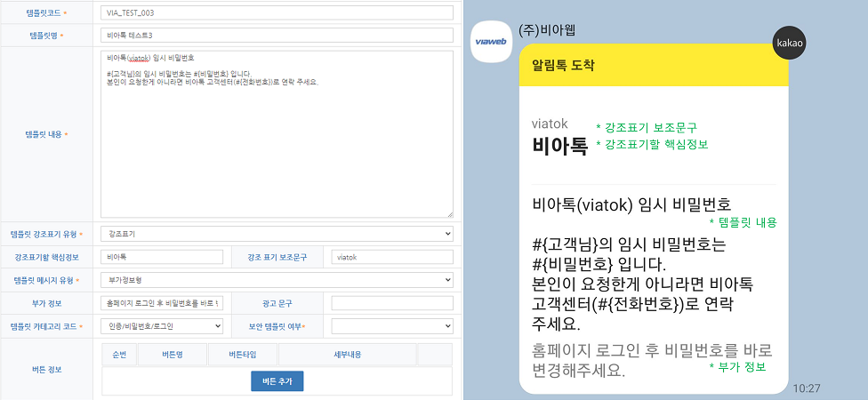Viewport: 868px width, 400px height.
Task: Click the 템플릿명 field label
Action: [46, 36]
